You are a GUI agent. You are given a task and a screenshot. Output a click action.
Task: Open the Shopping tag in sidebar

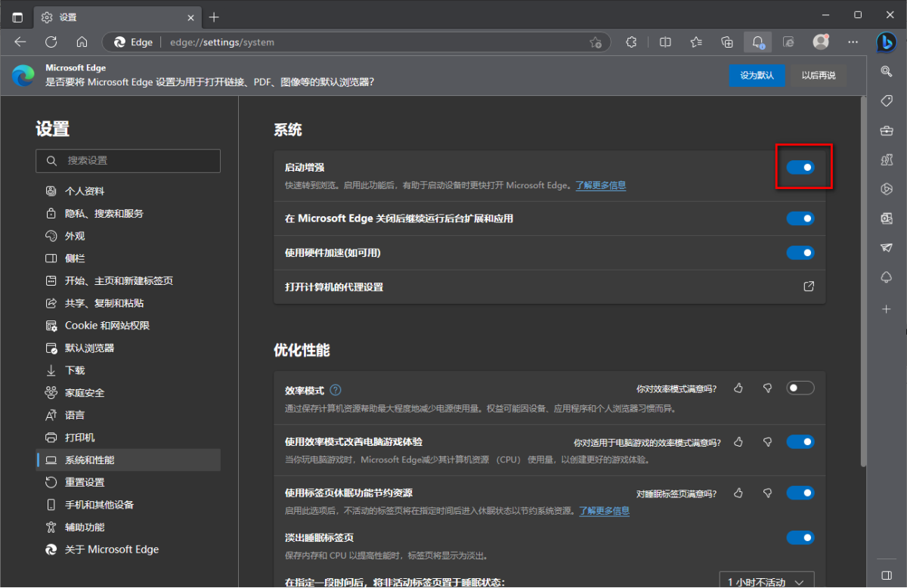[x=887, y=101]
